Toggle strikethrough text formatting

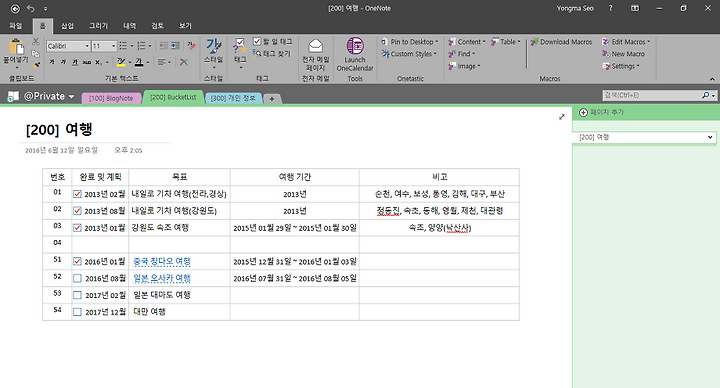click(x=86, y=62)
